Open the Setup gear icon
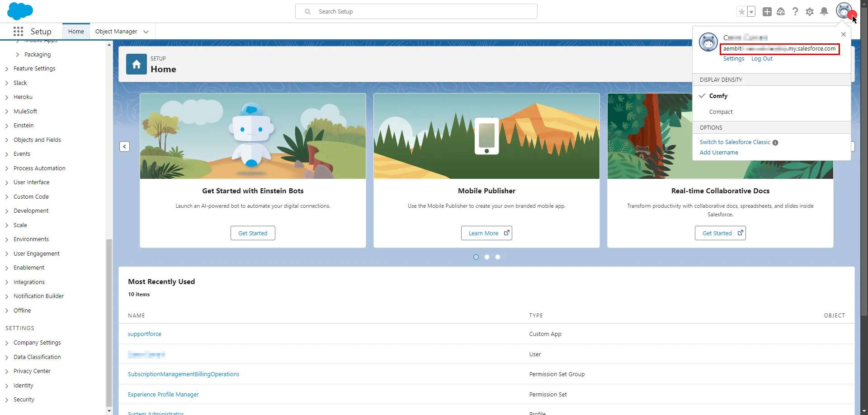 (810, 11)
